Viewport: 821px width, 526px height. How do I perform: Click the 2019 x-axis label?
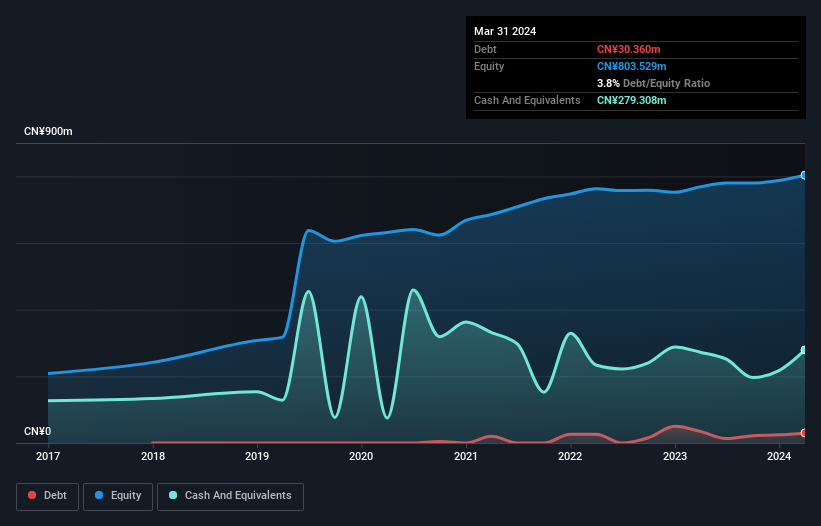click(x=257, y=456)
